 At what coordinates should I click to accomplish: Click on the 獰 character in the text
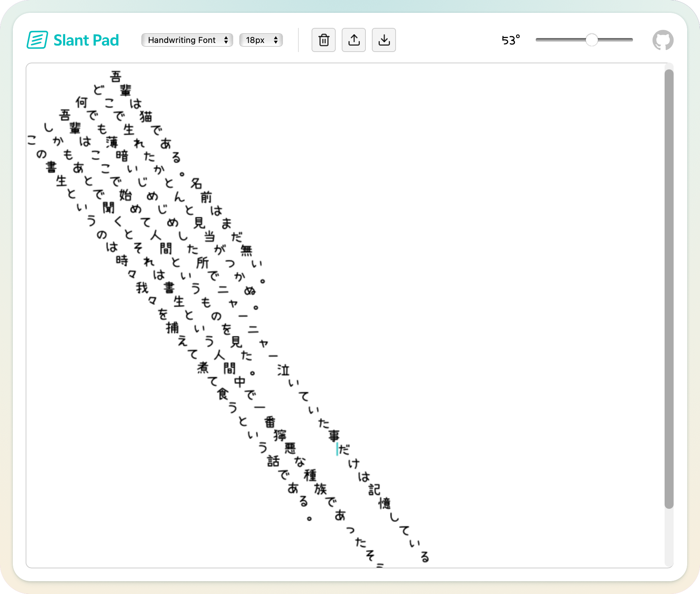280,436
